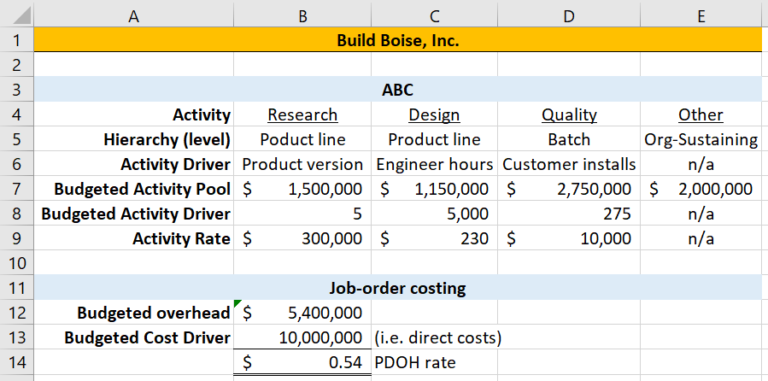Click the 'Hierarchy (level)' label cell
The image size is (768, 381).
pos(134,139)
